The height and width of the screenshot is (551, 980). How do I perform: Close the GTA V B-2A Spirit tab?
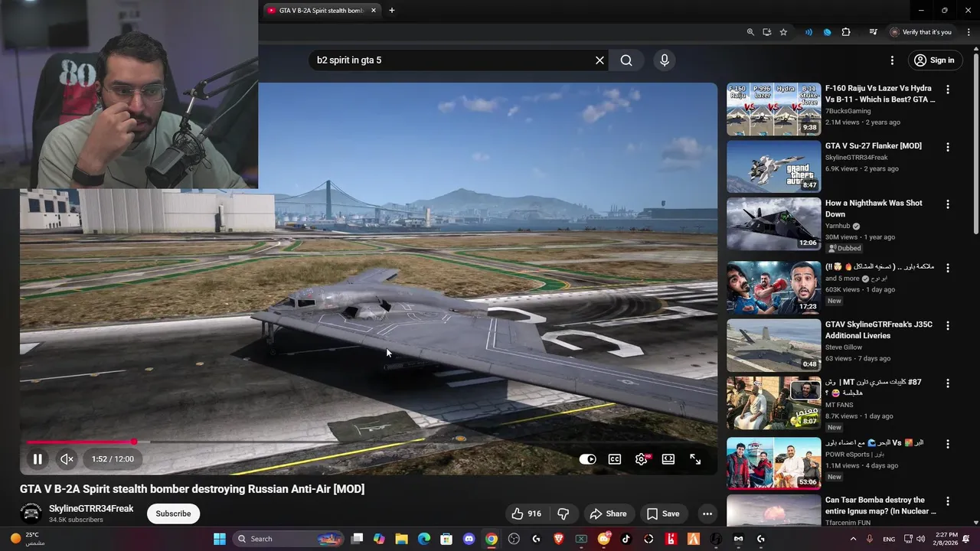point(374,11)
